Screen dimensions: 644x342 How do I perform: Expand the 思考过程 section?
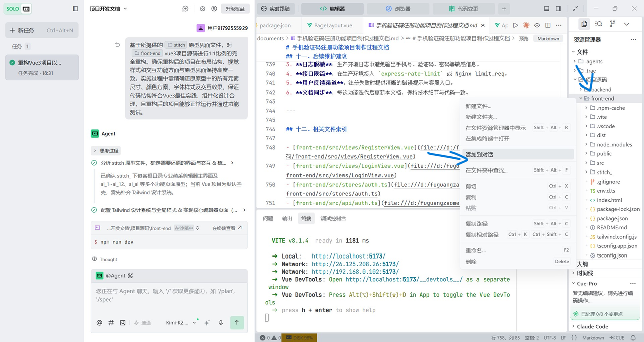coord(106,150)
